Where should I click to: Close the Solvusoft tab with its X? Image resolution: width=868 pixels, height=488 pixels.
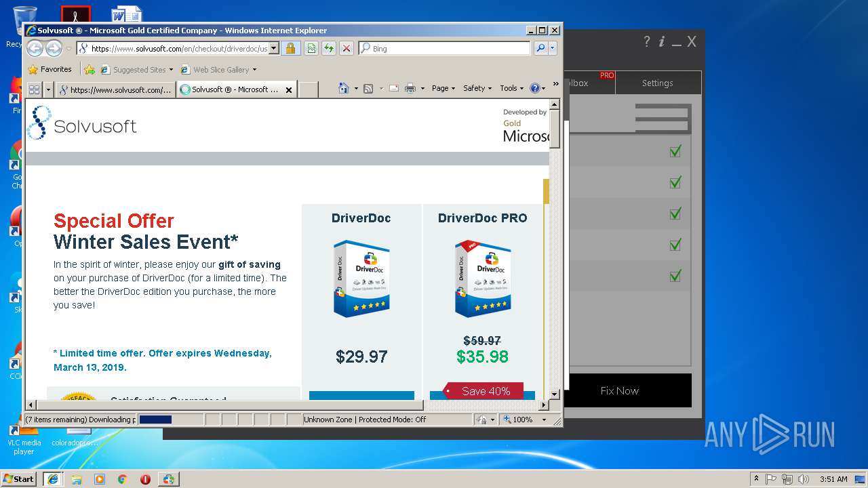pyautogui.click(x=289, y=89)
